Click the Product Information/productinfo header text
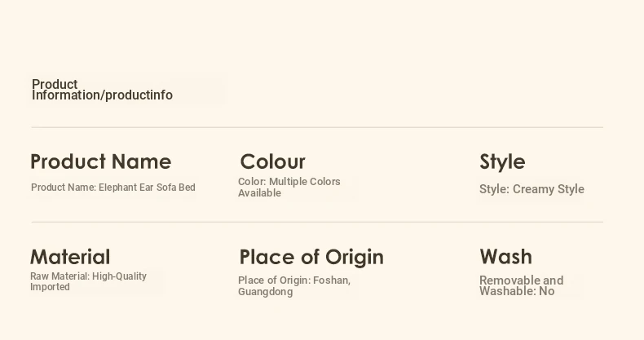 click(x=102, y=90)
